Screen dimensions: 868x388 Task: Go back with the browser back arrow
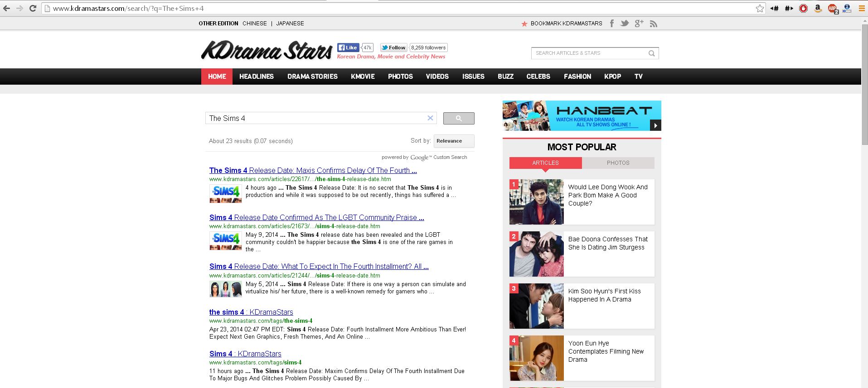(6, 9)
